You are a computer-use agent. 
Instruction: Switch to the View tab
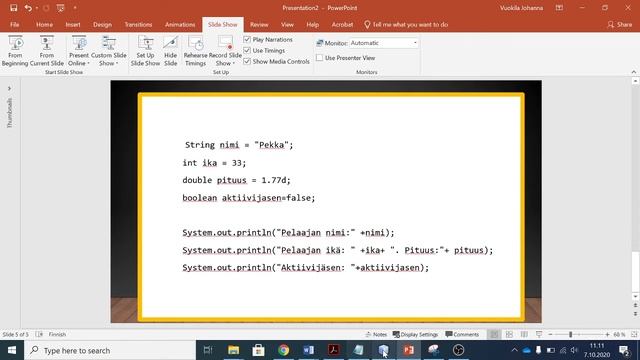point(287,24)
